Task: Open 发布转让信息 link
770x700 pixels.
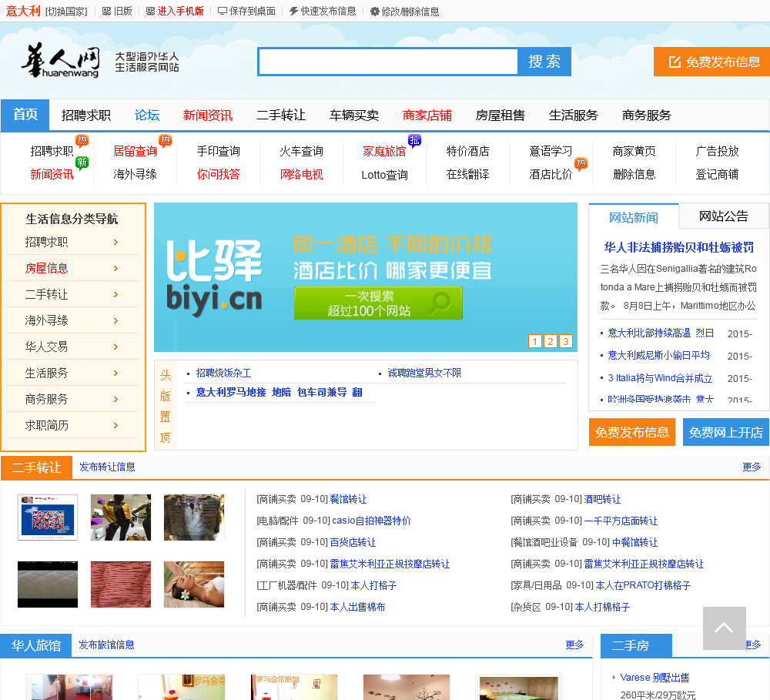Action: [x=107, y=467]
